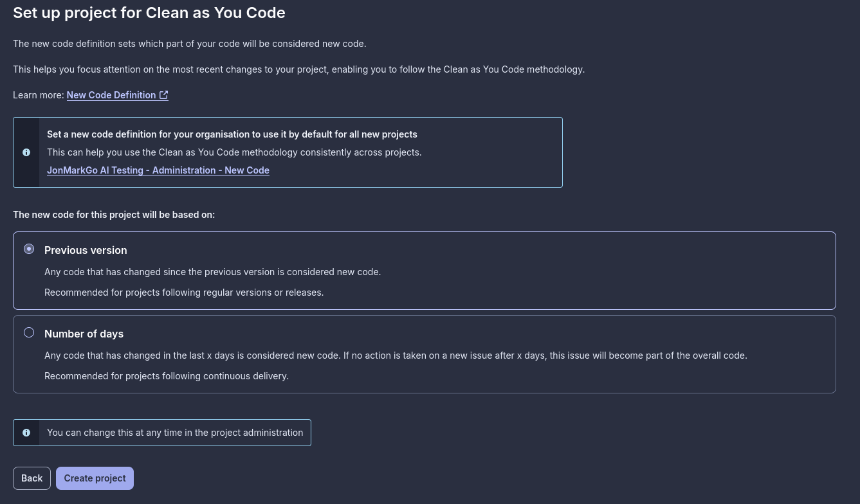Select the Number of days radio button
860x504 pixels.
tap(29, 332)
